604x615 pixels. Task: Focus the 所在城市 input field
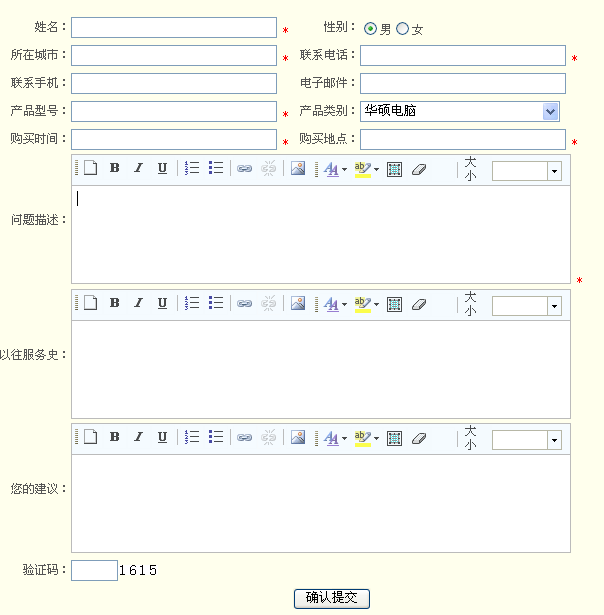(174, 56)
